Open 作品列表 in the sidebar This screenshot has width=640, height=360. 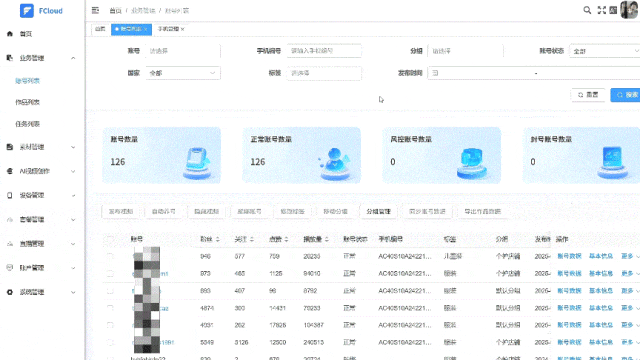click(x=27, y=102)
